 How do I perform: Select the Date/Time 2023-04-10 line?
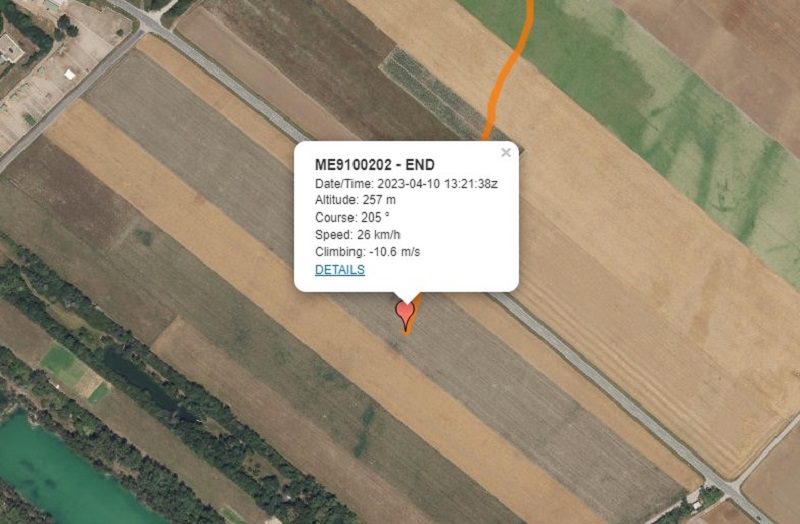[406, 184]
